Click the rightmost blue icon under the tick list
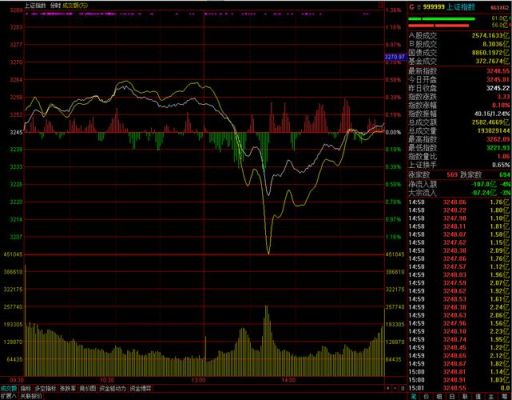 pyautogui.click(x=504, y=397)
